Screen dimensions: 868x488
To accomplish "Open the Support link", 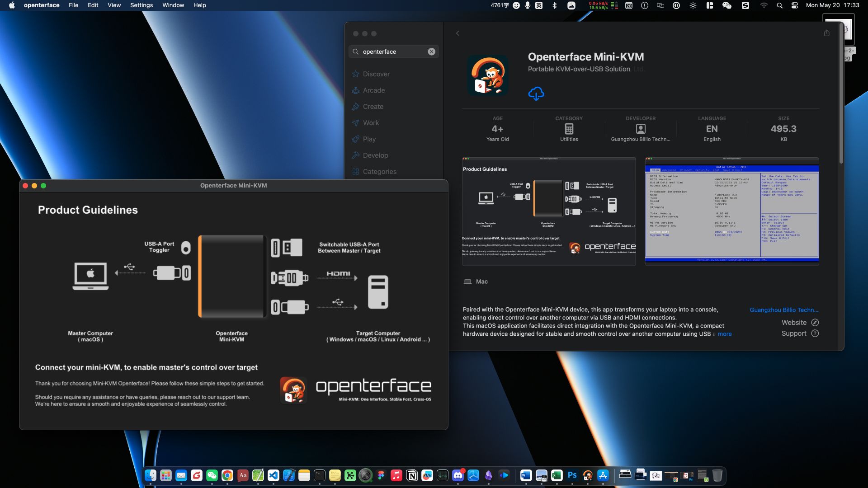I will pos(800,333).
